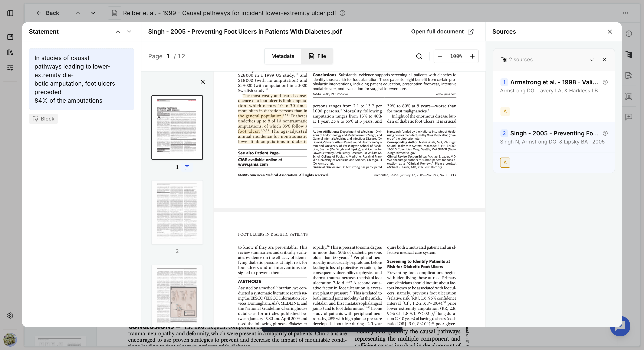644x350 pixels.
Task: Click help icon next to Armstrong source
Action: tap(605, 82)
